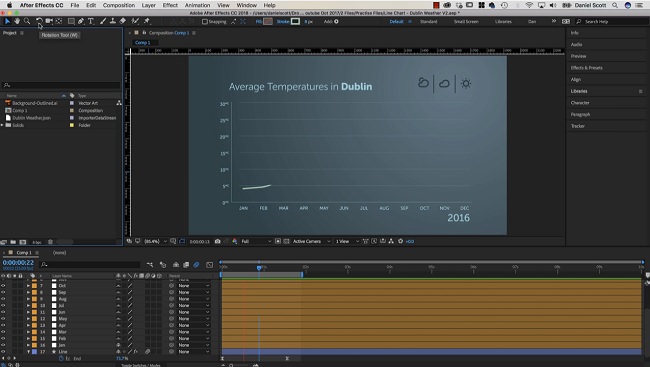Viewport: 650px width, 367px height.
Task: Collapse the Line layer properties
Action: pos(28,352)
